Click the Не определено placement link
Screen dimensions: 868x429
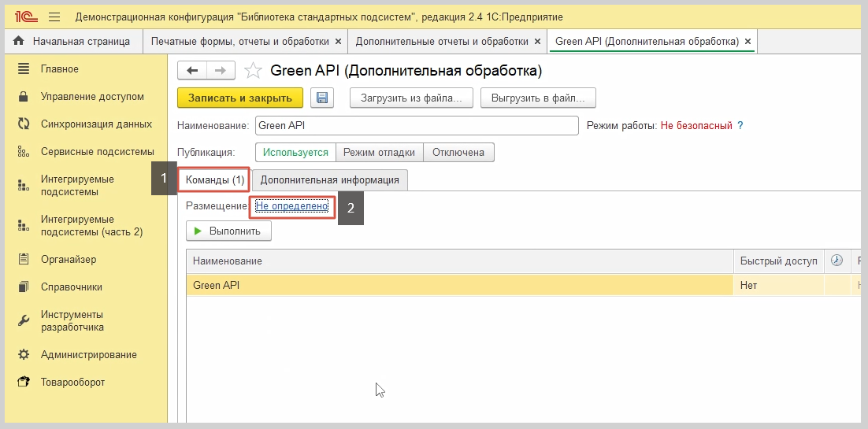[291, 206]
